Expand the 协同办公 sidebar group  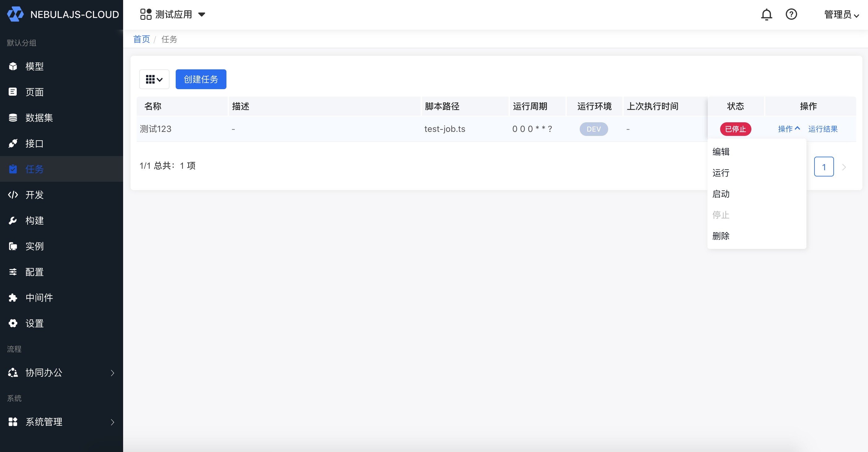pyautogui.click(x=44, y=373)
